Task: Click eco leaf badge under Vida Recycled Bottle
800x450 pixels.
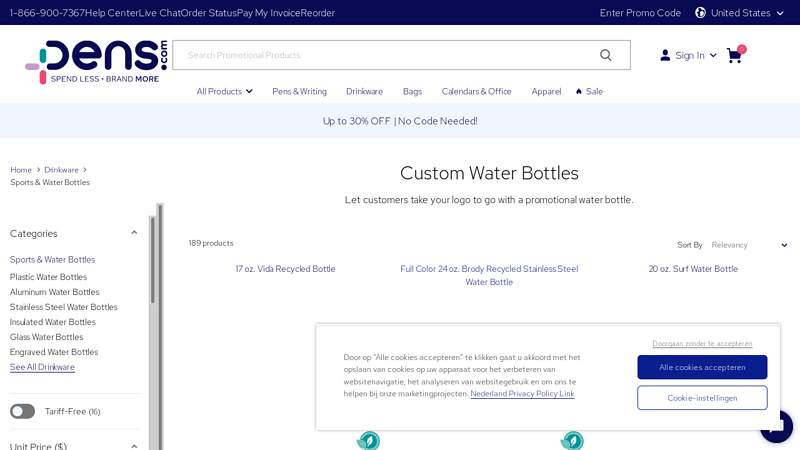Action: pos(368,441)
